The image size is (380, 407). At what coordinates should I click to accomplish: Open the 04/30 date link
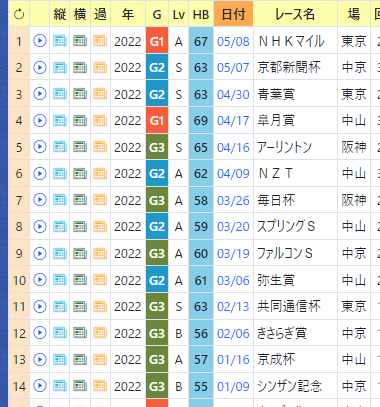[233, 95]
